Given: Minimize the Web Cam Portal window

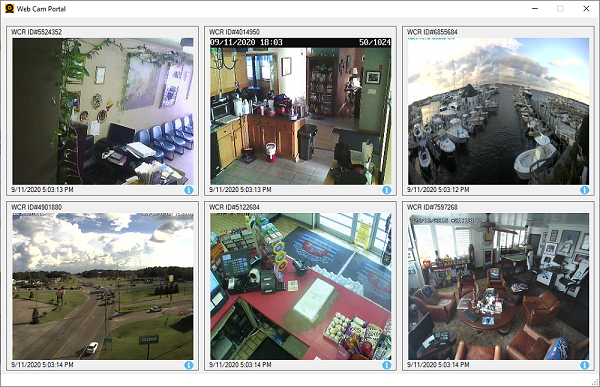Looking at the screenshot, I should [535, 8].
